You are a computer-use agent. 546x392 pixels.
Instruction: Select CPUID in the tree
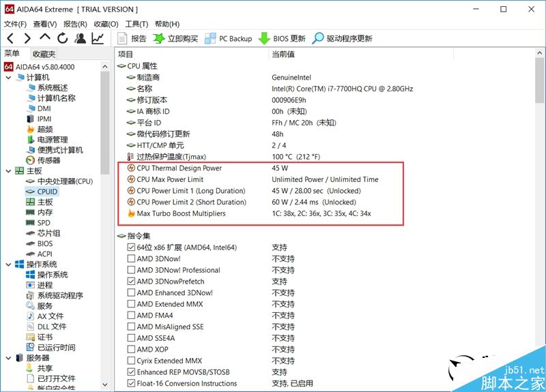click(42, 192)
